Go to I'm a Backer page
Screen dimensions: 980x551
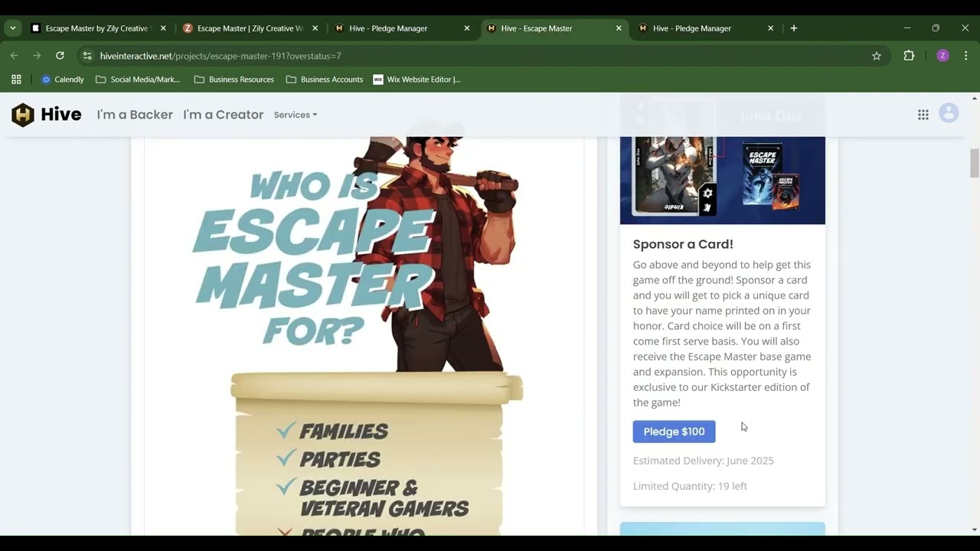point(135,115)
